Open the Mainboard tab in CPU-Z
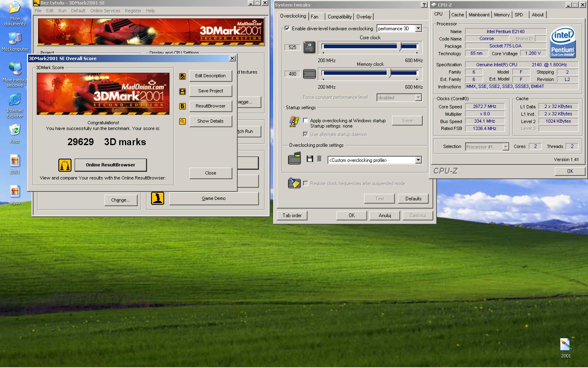The height and width of the screenshot is (368, 588). (x=479, y=15)
